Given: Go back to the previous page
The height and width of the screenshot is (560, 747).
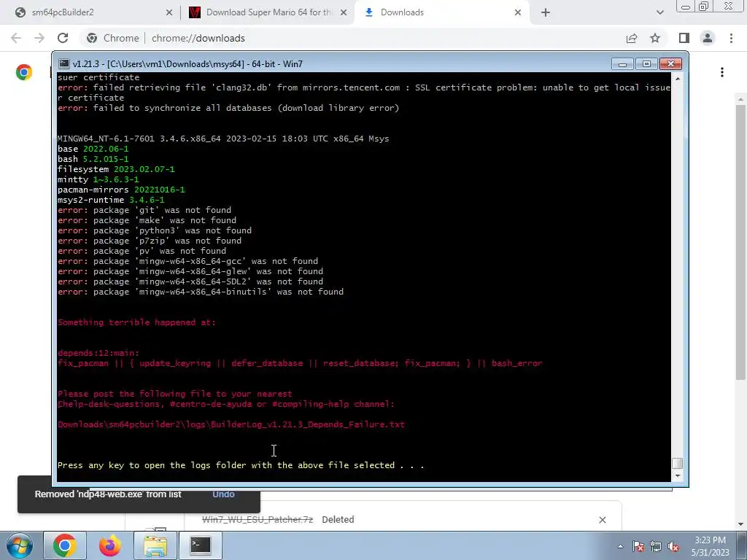Looking at the screenshot, I should pos(16,38).
